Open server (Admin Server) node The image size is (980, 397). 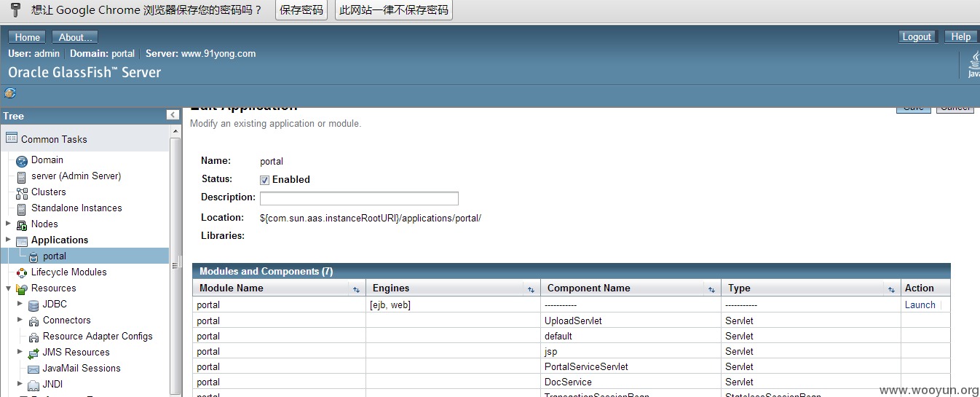coord(76,176)
